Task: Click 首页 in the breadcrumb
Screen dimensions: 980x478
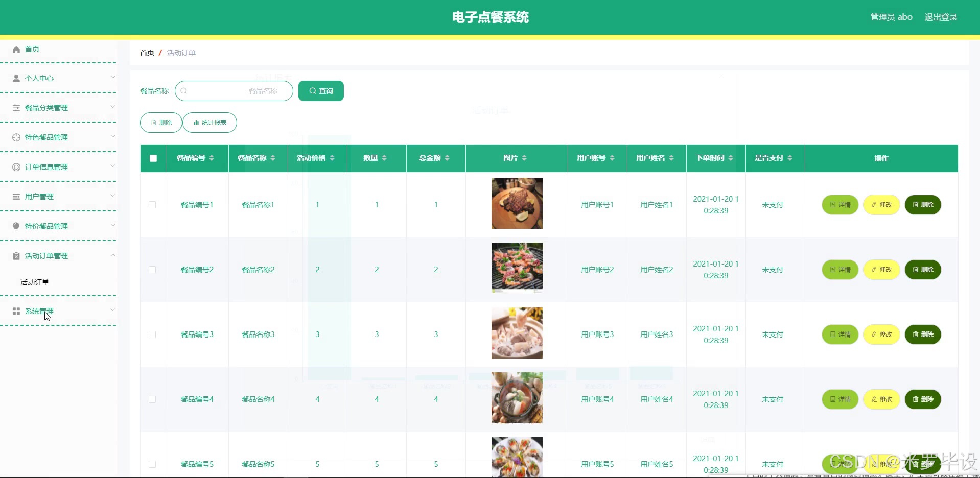Action: (x=147, y=53)
